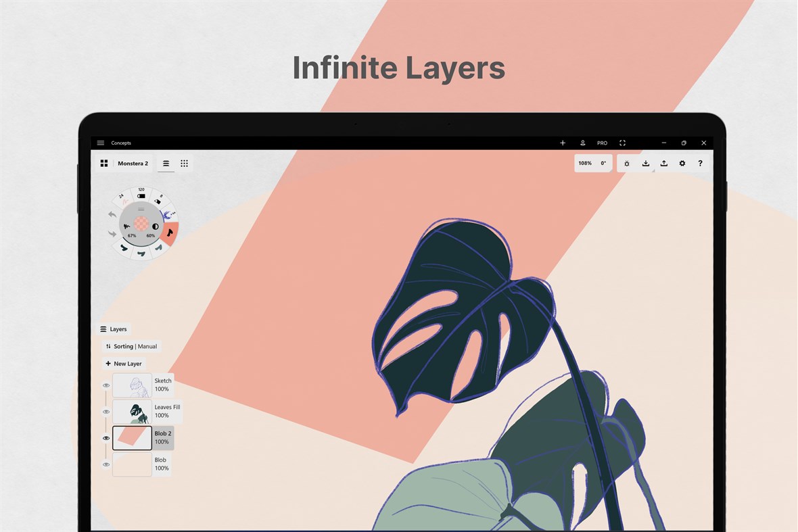Screen dimensions: 798x532
Task: Toggle fullscreen mode icon
Action: point(622,143)
